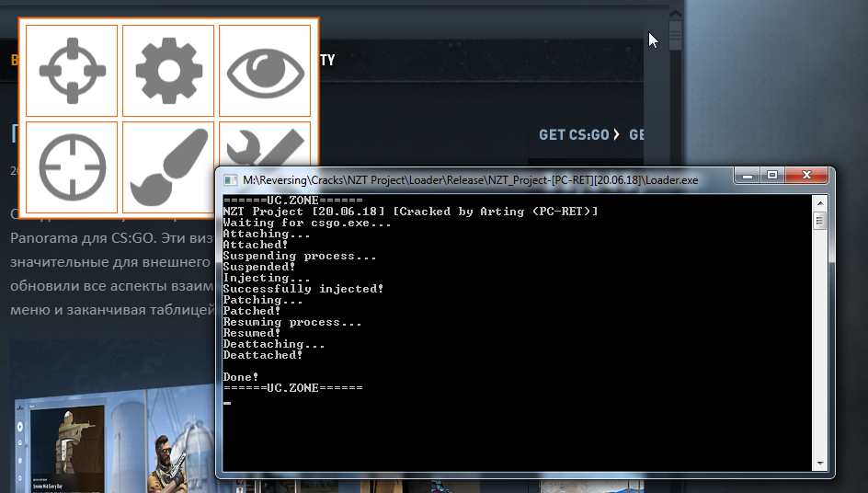Click the 'Suspending process...' console line
The height and width of the screenshot is (493, 868).
pyautogui.click(x=300, y=256)
